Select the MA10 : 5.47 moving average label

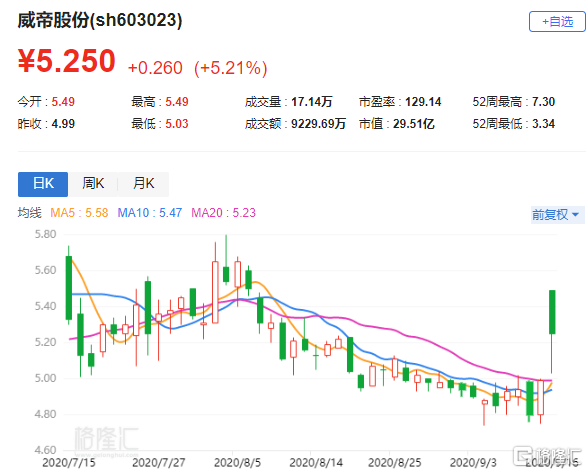[x=150, y=213]
